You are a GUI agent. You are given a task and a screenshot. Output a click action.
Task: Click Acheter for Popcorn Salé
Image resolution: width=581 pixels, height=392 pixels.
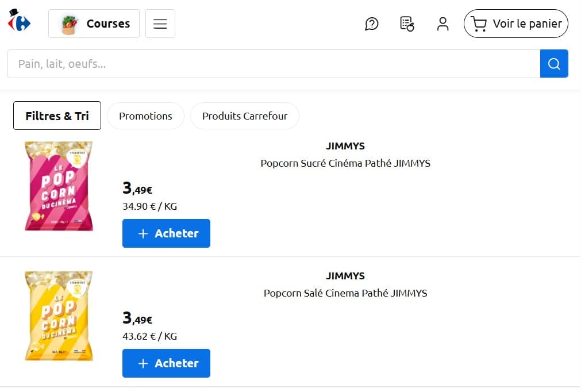click(167, 363)
